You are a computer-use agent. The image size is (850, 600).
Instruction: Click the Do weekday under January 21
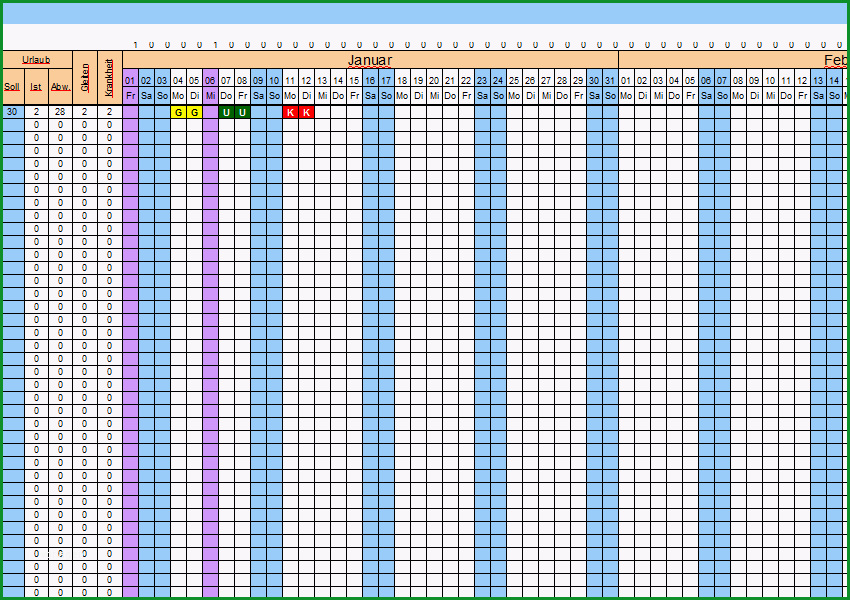click(450, 96)
